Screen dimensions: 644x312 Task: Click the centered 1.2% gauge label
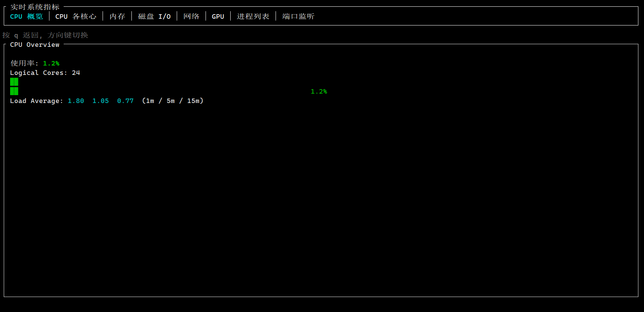[x=319, y=91]
